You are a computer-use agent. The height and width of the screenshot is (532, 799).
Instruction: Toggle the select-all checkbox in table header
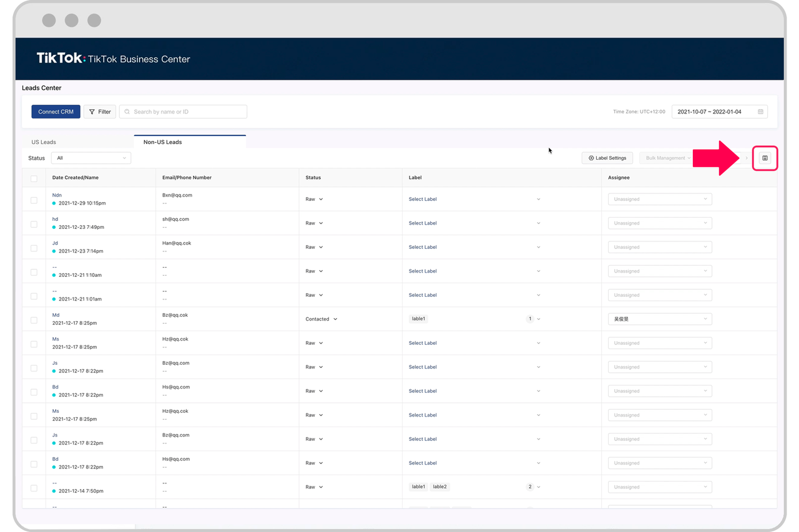[34, 178]
